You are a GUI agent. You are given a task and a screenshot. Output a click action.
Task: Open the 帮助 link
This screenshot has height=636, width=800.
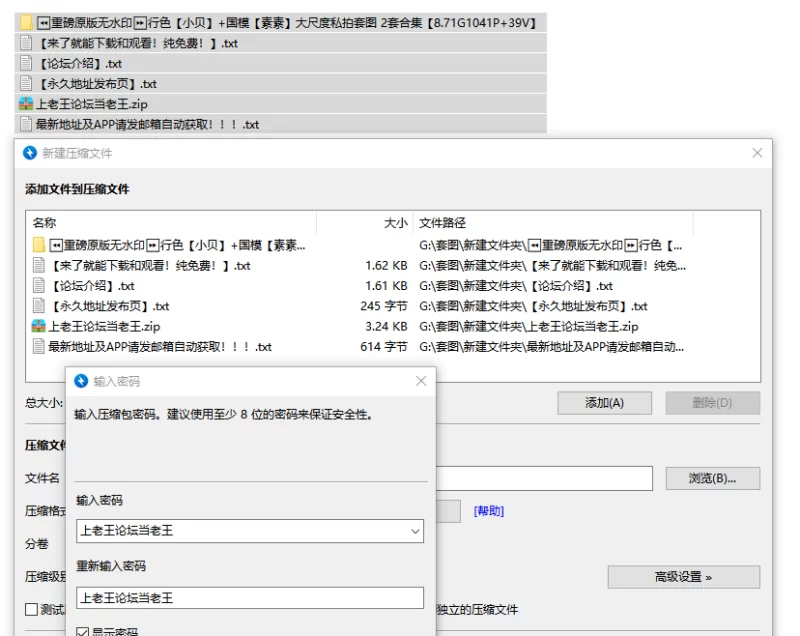tap(489, 511)
